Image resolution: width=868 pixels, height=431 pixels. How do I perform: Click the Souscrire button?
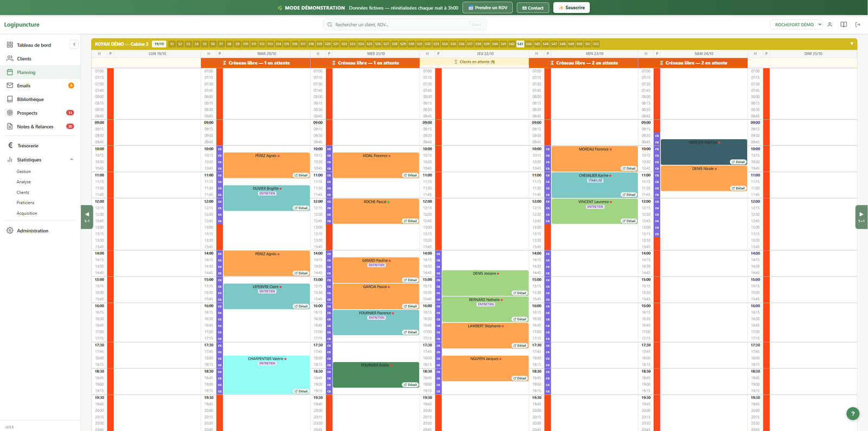pyautogui.click(x=571, y=8)
